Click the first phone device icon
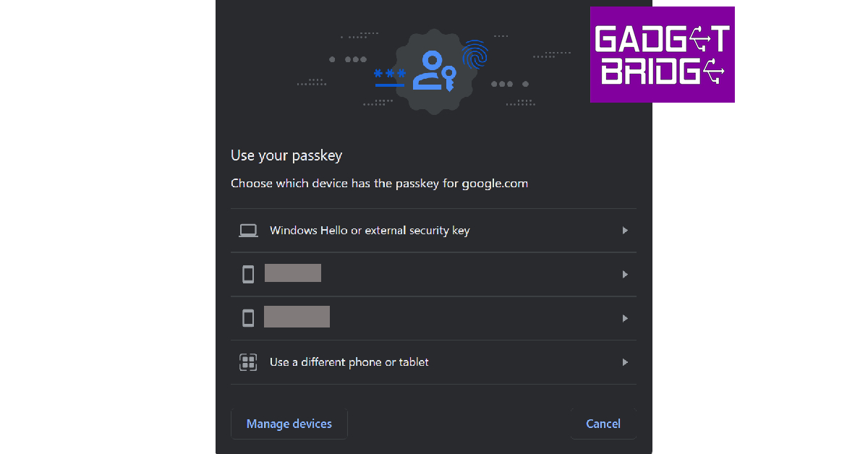This screenshot has height=454, width=868. [x=248, y=274]
